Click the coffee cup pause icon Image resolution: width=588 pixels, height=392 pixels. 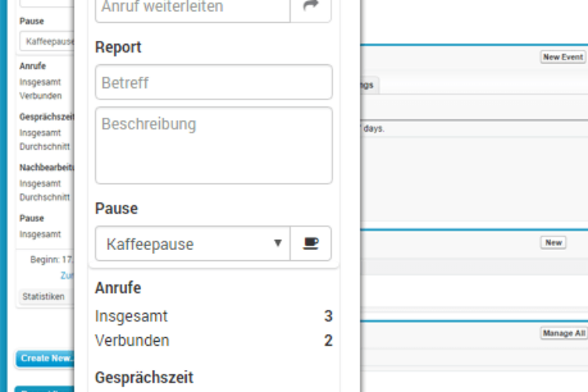pyautogui.click(x=310, y=244)
